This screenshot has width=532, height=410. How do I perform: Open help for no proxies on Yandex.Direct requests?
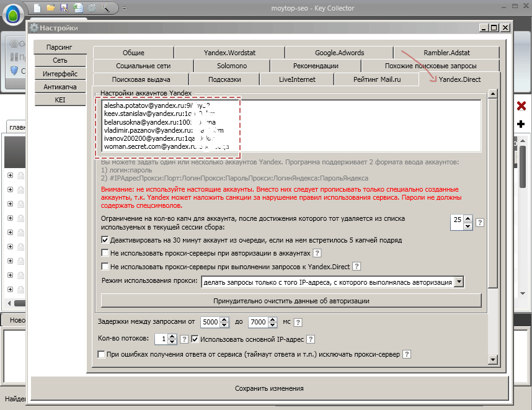[357, 267]
